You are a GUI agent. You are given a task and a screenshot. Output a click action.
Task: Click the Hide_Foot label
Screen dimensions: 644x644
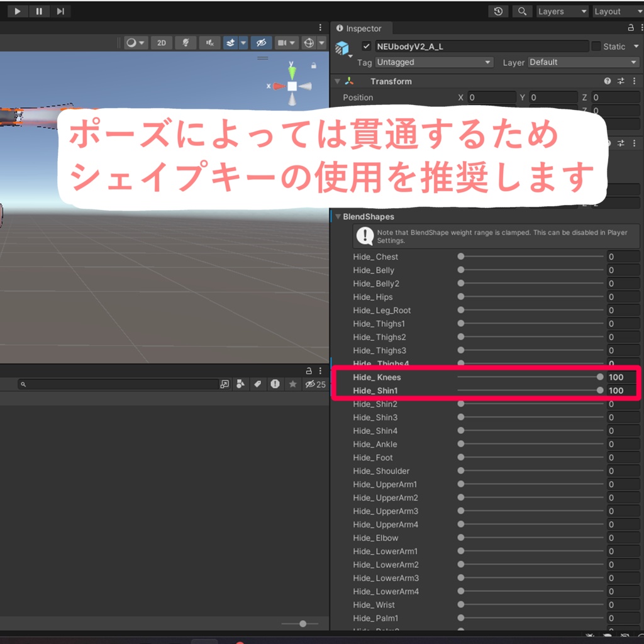click(372, 458)
